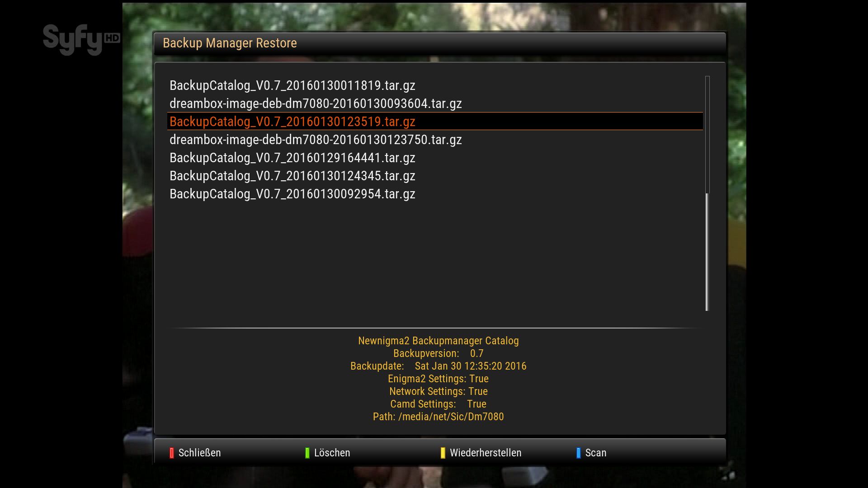This screenshot has width=868, height=488.
Task: Close the dialog via Schließen label
Action: (x=199, y=453)
